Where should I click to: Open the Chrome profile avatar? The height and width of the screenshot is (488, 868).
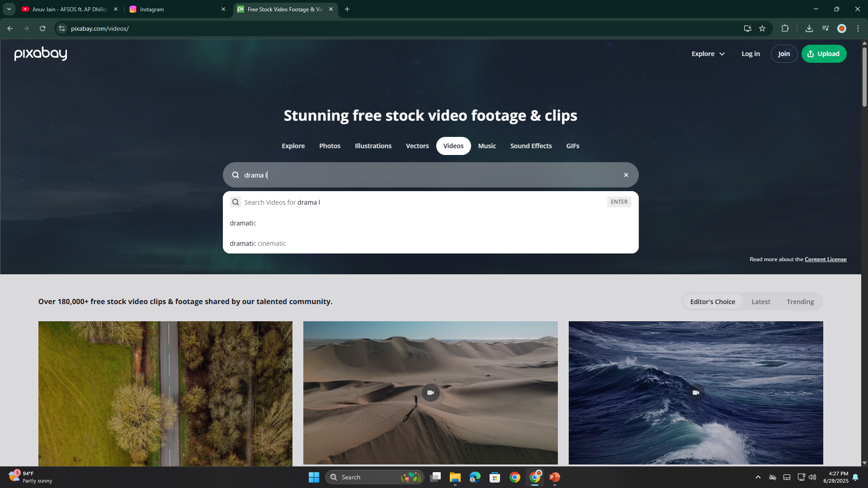pyautogui.click(x=842, y=28)
